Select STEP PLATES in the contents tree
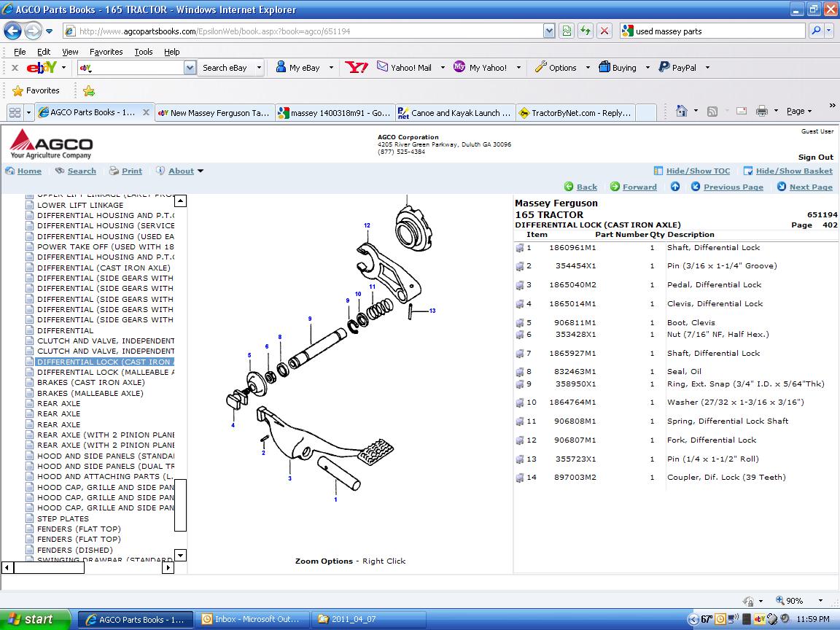The height and width of the screenshot is (630, 840). [x=63, y=518]
